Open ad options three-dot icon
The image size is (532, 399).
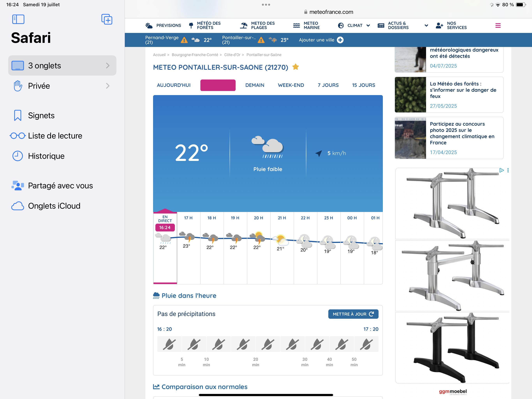tap(508, 170)
